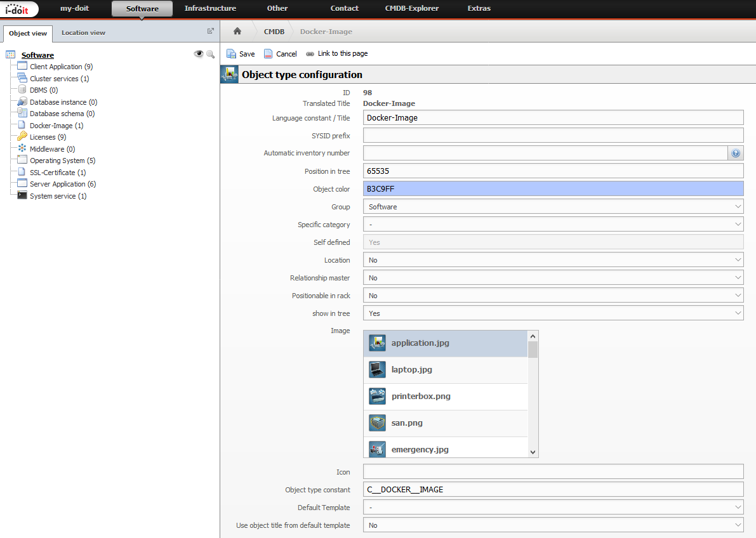756x538 pixels.
Task: Open the Positionable in rack dropdown
Action: 553,296
